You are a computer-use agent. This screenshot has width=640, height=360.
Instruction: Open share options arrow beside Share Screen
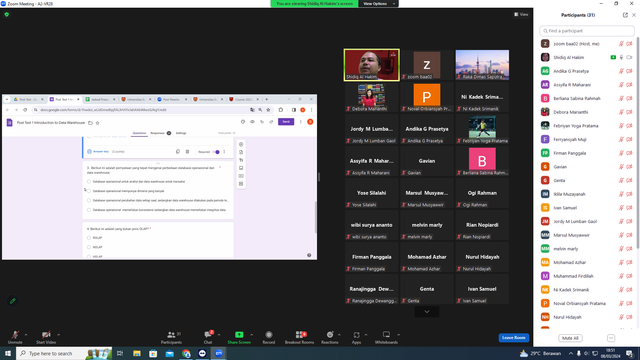tap(251, 335)
